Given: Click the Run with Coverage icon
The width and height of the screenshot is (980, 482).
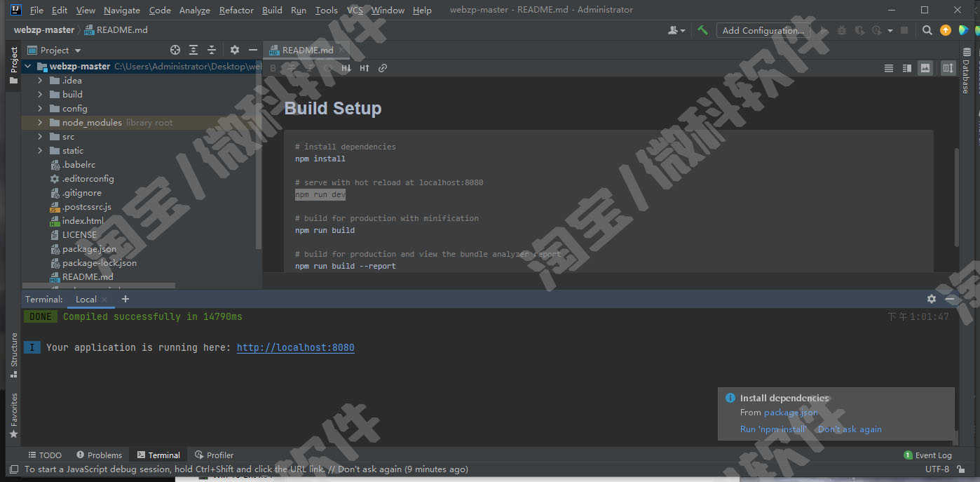Looking at the screenshot, I should 859,30.
